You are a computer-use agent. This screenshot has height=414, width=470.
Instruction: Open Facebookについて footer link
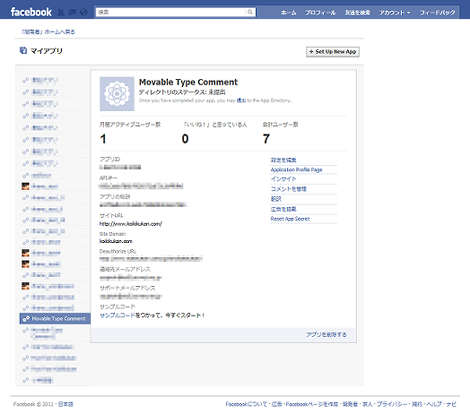point(246,404)
